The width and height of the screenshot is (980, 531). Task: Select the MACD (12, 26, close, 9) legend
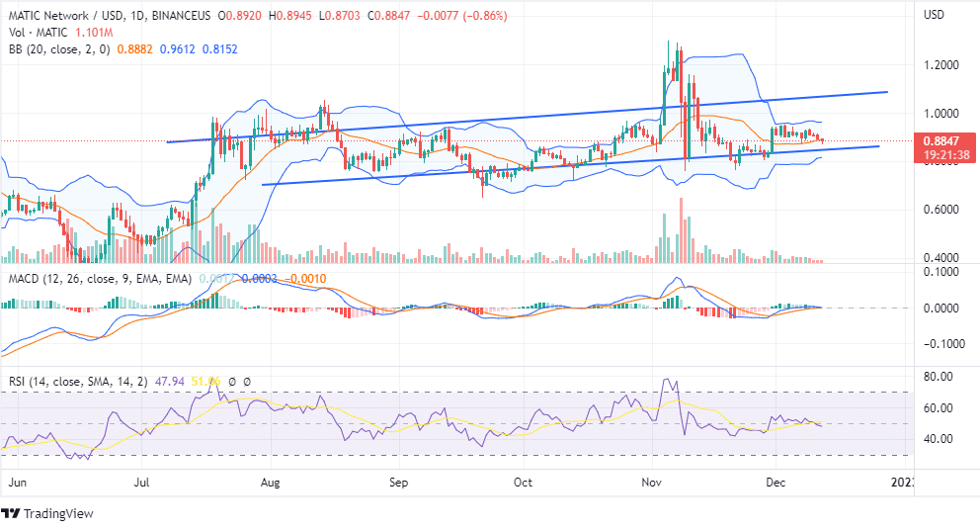coord(100,279)
